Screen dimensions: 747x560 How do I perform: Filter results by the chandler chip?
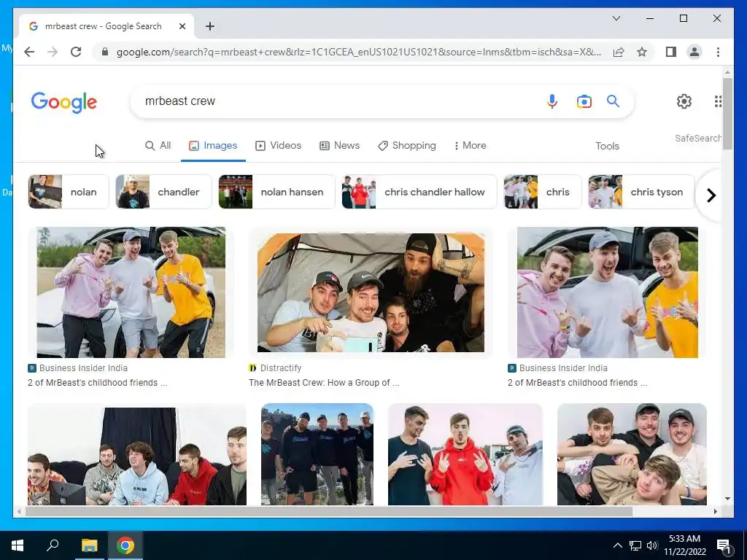tap(163, 192)
